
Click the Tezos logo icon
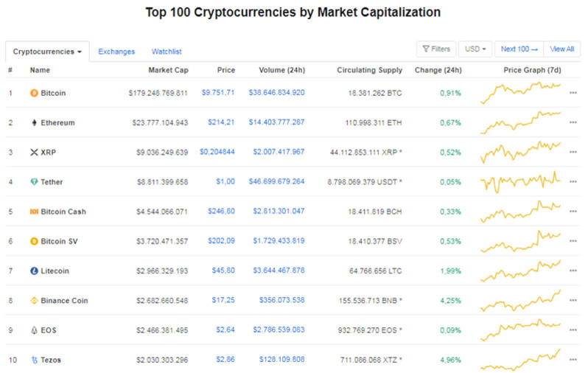point(34,360)
